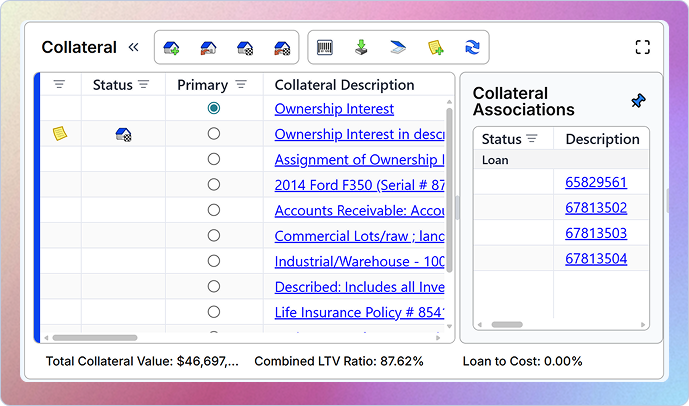Open Status filter in Collateral Associations
This screenshot has height=406, width=689.
click(x=532, y=139)
